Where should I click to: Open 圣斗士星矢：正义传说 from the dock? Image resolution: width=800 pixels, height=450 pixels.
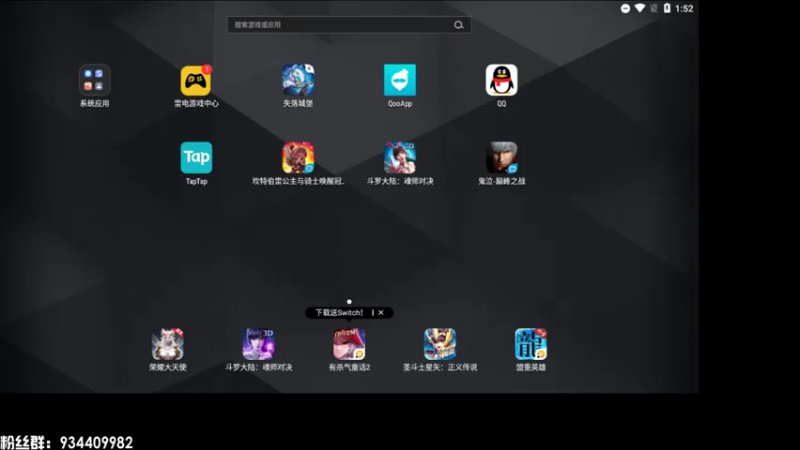440,344
